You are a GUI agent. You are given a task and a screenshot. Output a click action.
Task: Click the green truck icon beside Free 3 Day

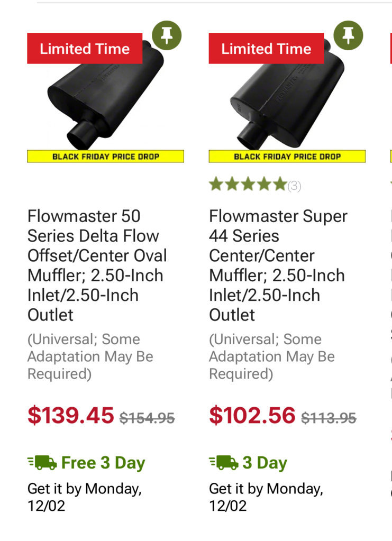click(x=42, y=462)
